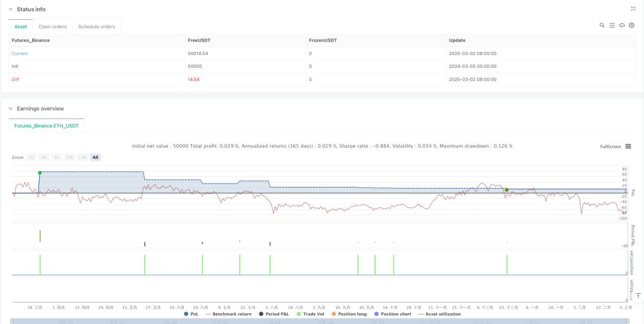Select the 1h zoom button

pos(31,157)
